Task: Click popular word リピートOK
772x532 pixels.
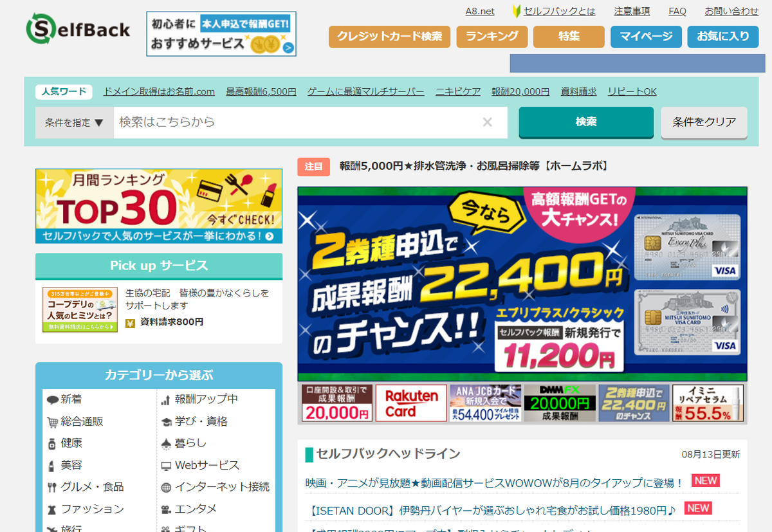Action: pos(632,92)
